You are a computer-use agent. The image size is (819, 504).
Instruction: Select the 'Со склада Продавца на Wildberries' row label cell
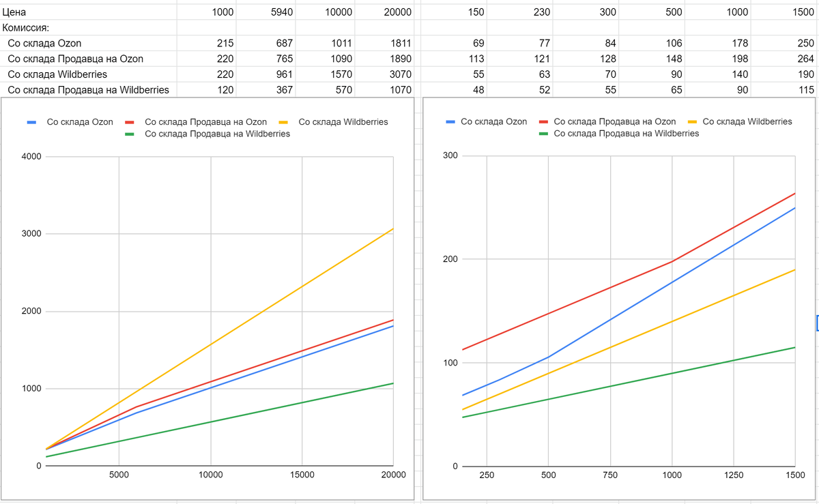tap(89, 89)
